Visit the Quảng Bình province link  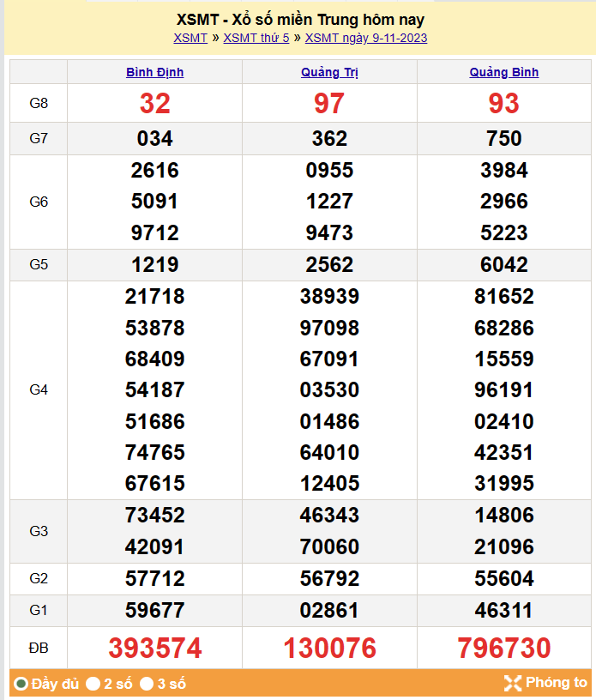point(504,72)
